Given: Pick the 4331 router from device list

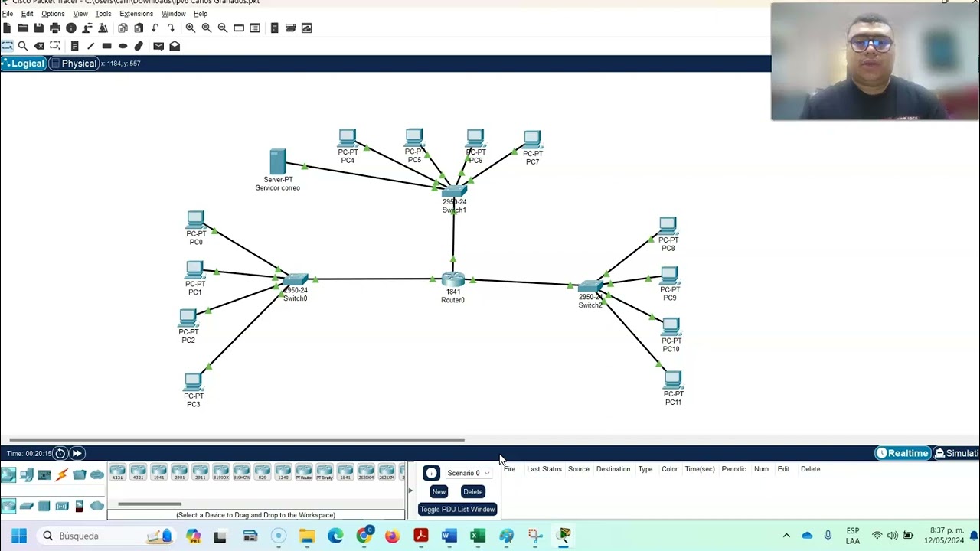Looking at the screenshot, I should (117, 472).
